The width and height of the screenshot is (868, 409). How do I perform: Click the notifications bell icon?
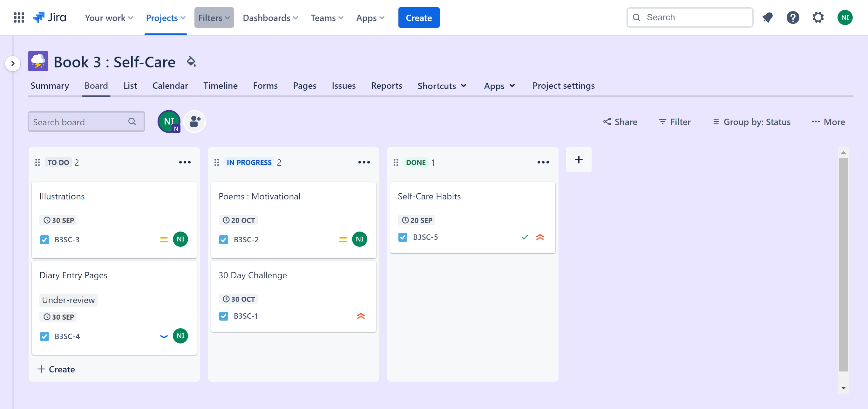[x=767, y=17]
